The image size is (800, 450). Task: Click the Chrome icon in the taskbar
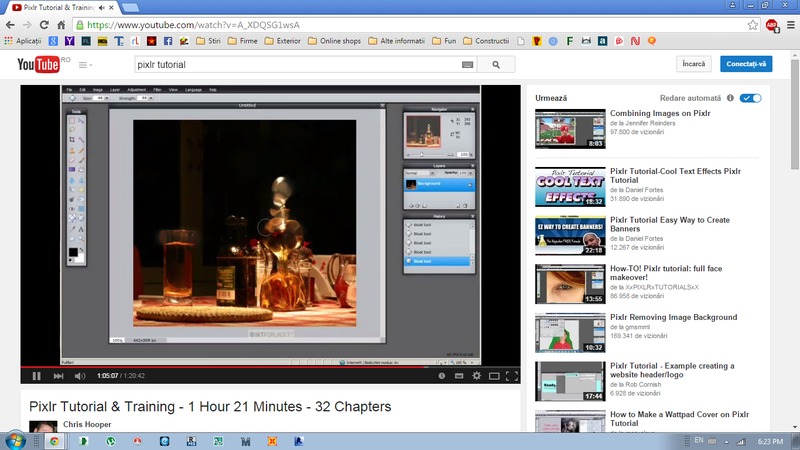[54, 441]
